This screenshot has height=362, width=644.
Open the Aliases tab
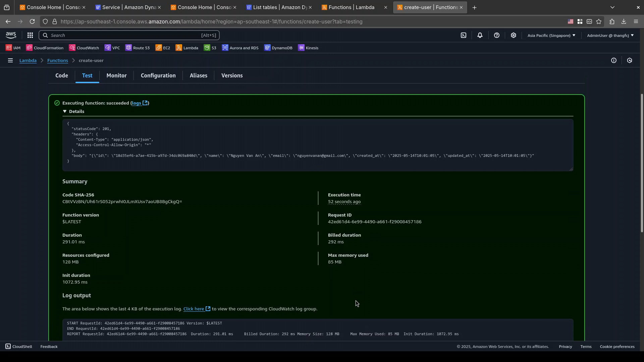click(198, 76)
